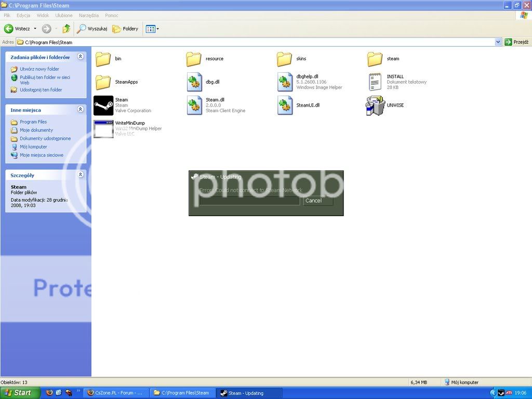Select the WriteMiniDump executable icon
Screen dimensions: 532x399
103,129
